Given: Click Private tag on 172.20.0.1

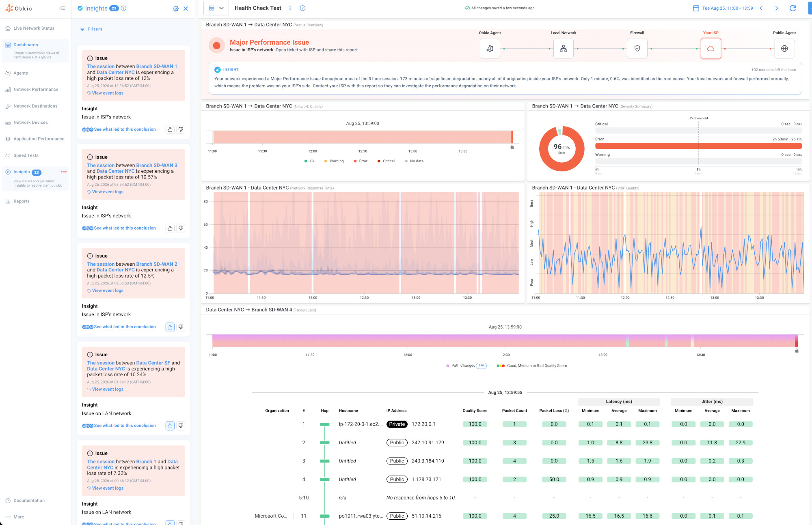Looking at the screenshot, I should point(397,424).
